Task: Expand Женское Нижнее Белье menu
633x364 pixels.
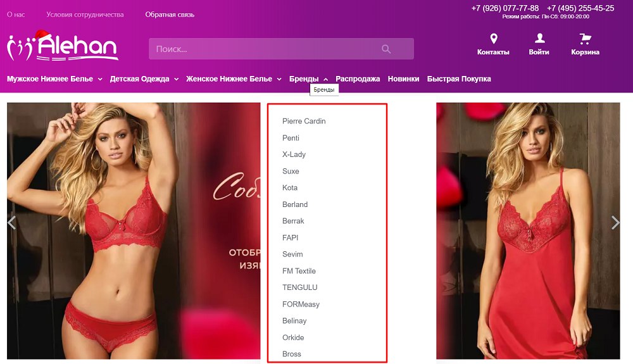Action: (234, 79)
